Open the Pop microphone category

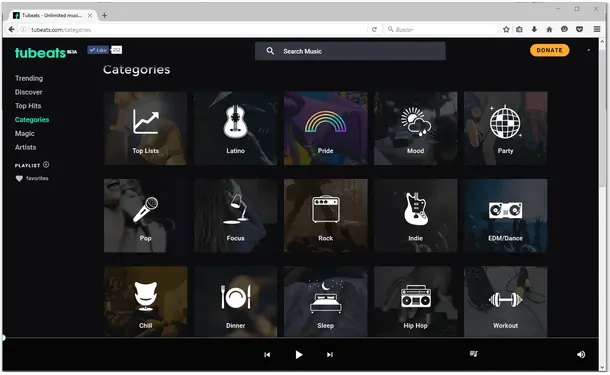pyautogui.click(x=145, y=216)
